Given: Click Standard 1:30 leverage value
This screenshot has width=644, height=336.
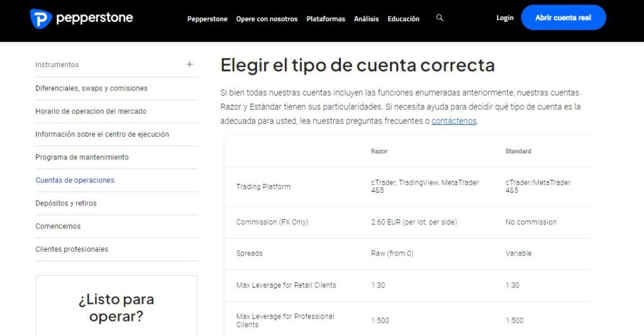Looking at the screenshot, I should coord(512,285).
